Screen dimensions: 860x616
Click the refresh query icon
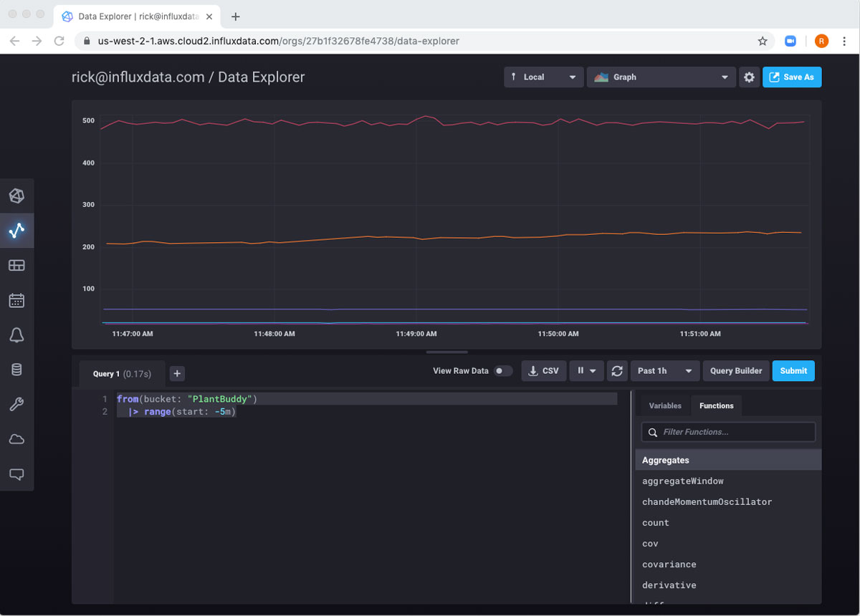coord(616,371)
